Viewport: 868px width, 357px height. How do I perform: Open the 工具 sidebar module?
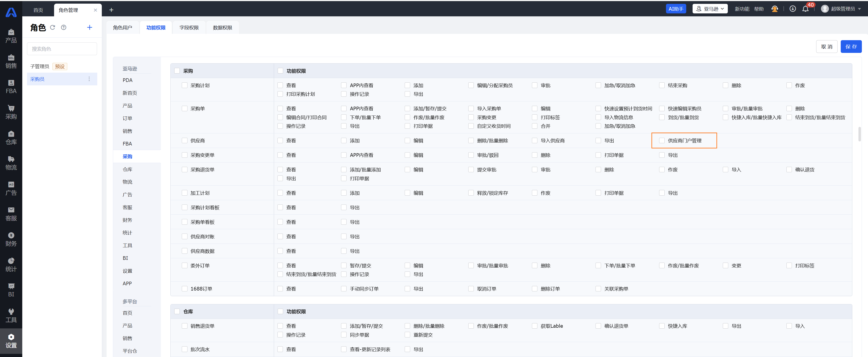tap(11, 316)
